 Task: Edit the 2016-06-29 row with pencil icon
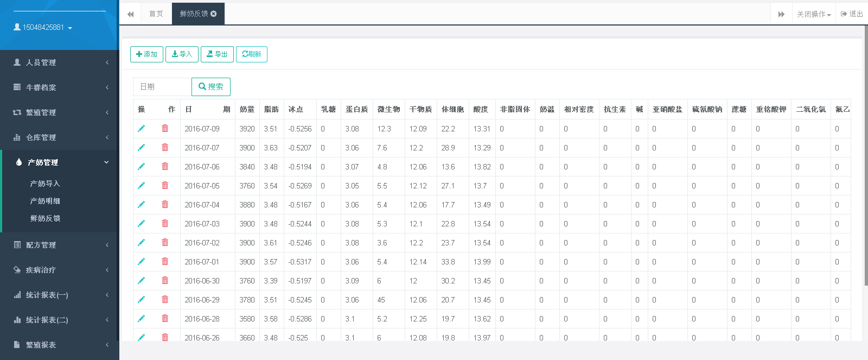[141, 300]
